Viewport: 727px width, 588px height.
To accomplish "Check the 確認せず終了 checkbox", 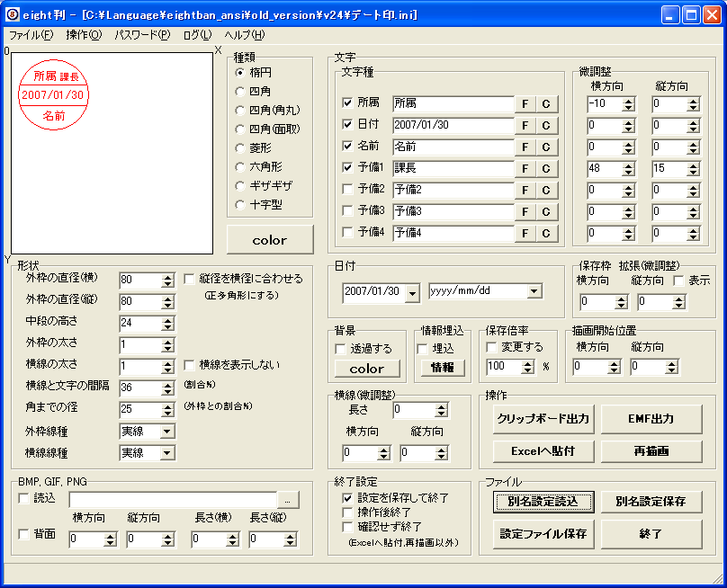I will click(x=347, y=527).
